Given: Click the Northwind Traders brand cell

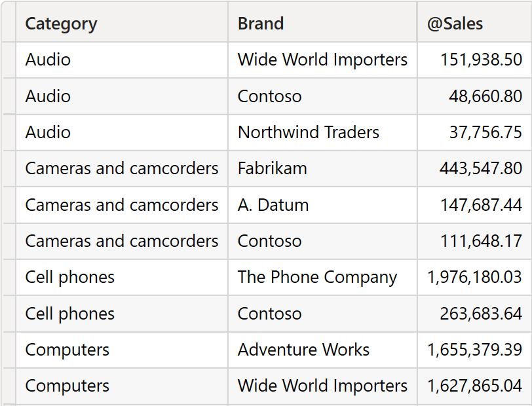Looking at the screenshot, I should (x=322, y=132).
